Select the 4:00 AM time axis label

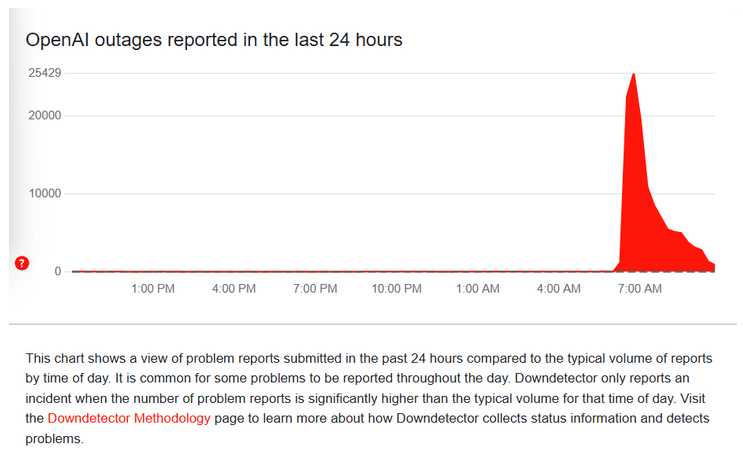pos(559,289)
